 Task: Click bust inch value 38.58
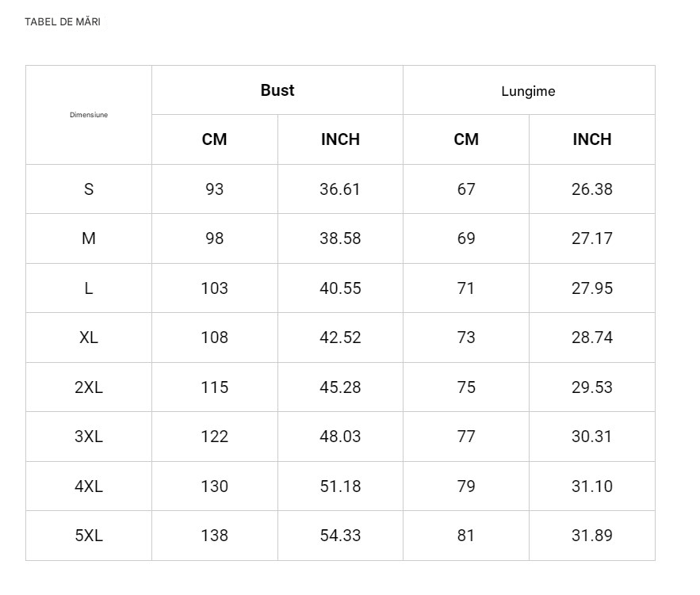340,238
